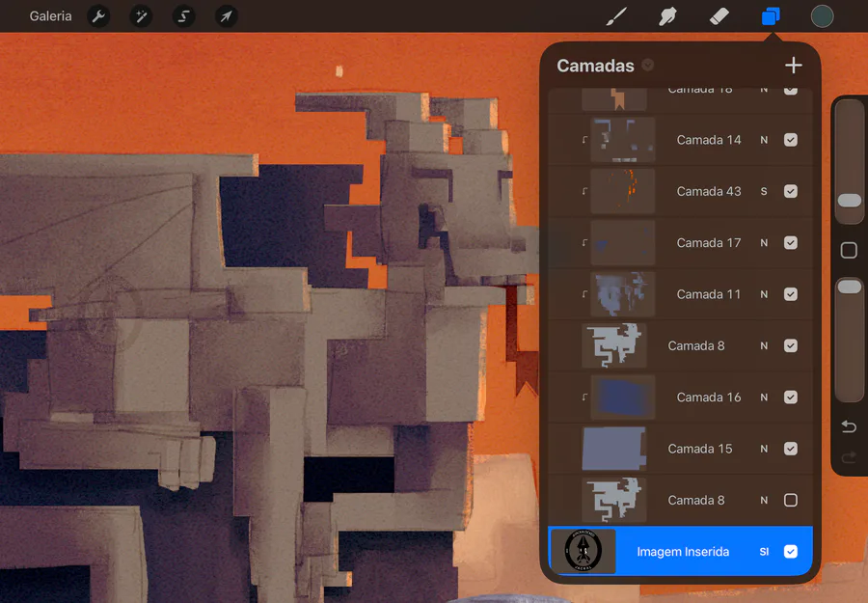The width and height of the screenshot is (868, 603).
Task: Select the Brush tool
Action: [616, 16]
